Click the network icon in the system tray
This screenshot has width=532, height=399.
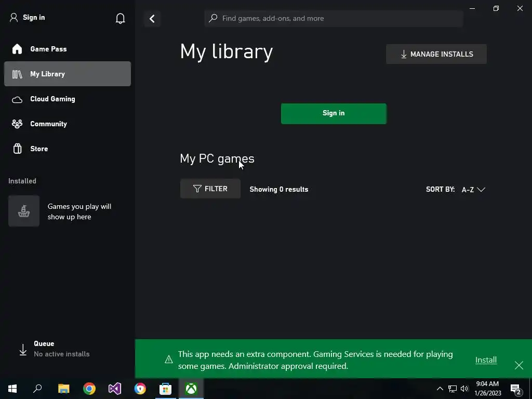pyautogui.click(x=453, y=389)
